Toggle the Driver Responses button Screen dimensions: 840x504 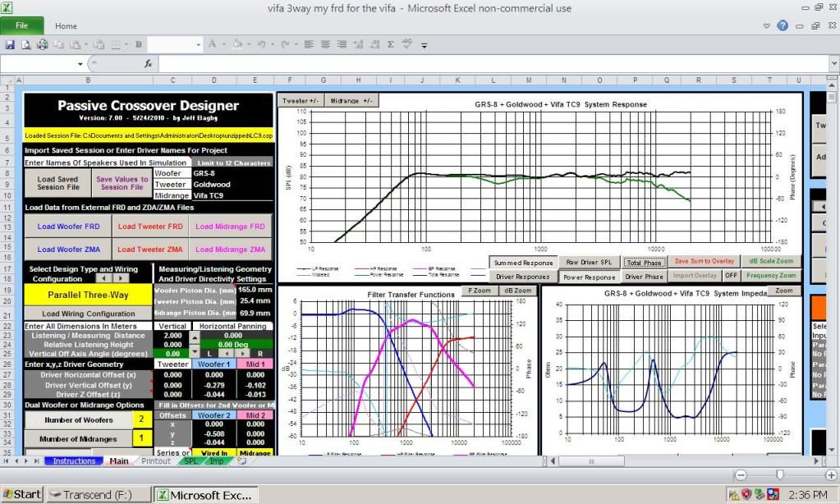pos(522,277)
